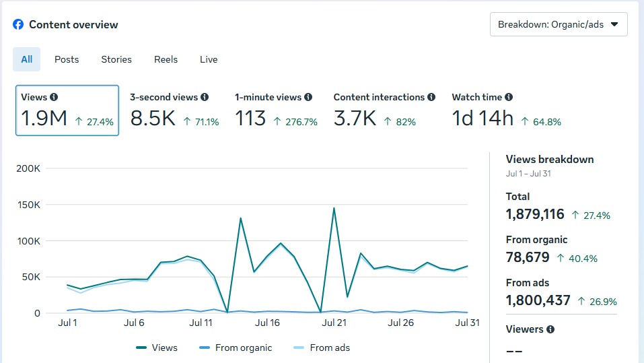Toggle the From ads legend series
This screenshot has height=363, width=644.
322,348
